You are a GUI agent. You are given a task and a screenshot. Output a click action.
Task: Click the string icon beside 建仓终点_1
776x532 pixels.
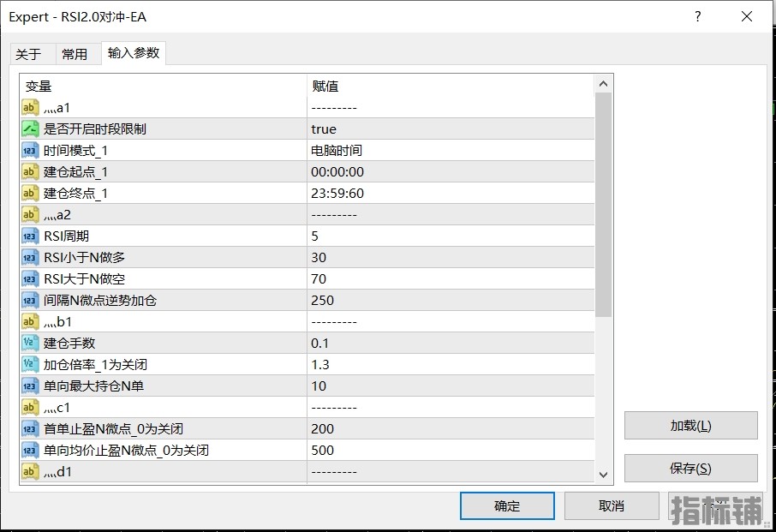point(30,193)
